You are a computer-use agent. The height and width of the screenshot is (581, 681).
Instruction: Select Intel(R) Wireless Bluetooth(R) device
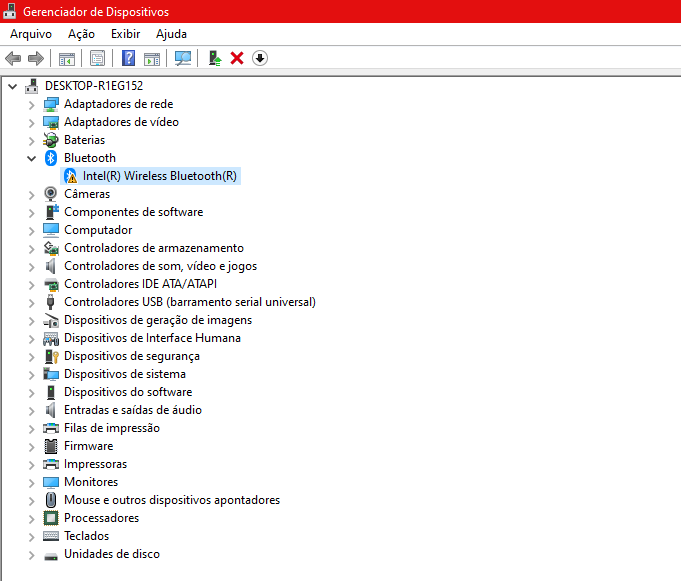(160, 176)
